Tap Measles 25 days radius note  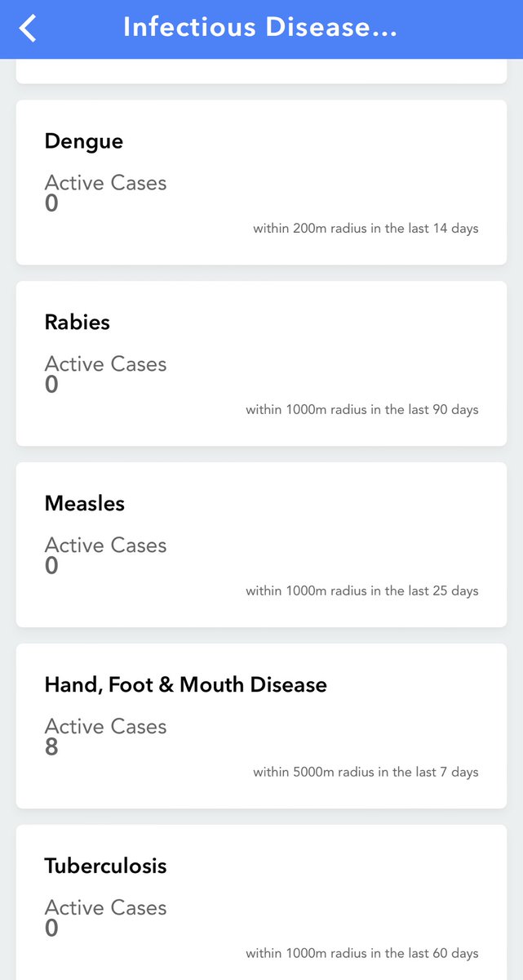[x=361, y=591]
